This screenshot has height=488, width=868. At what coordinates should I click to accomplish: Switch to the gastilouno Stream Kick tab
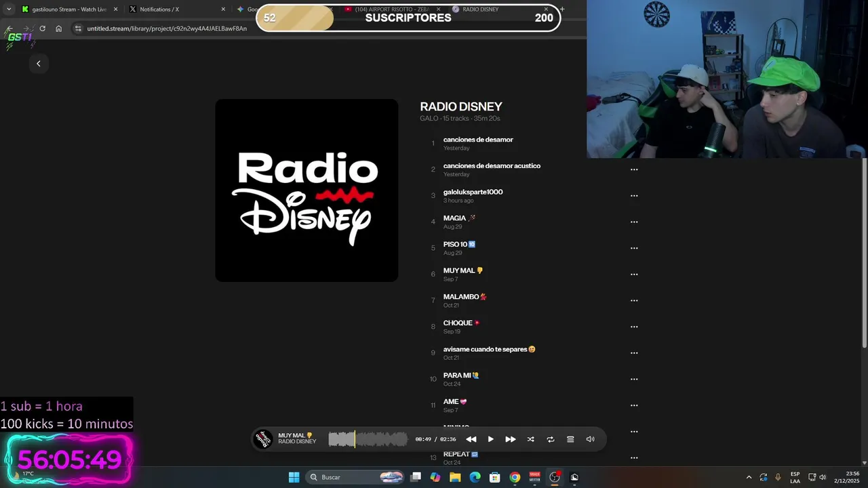pos(69,9)
